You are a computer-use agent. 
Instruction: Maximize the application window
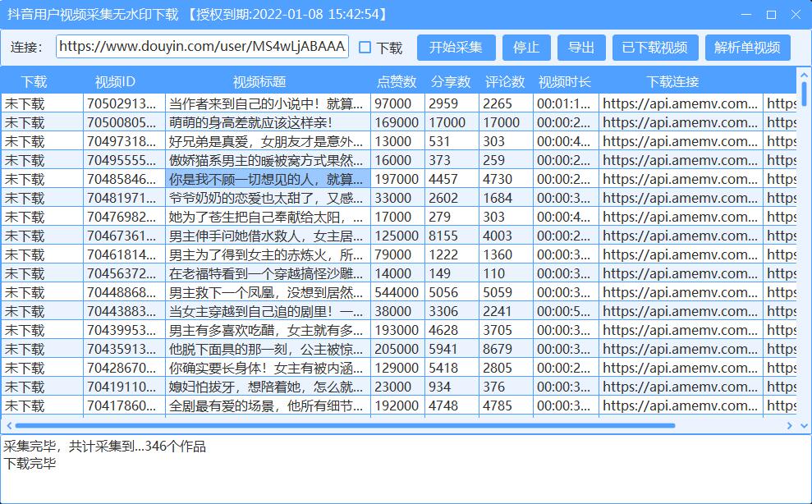pyautogui.click(x=771, y=15)
